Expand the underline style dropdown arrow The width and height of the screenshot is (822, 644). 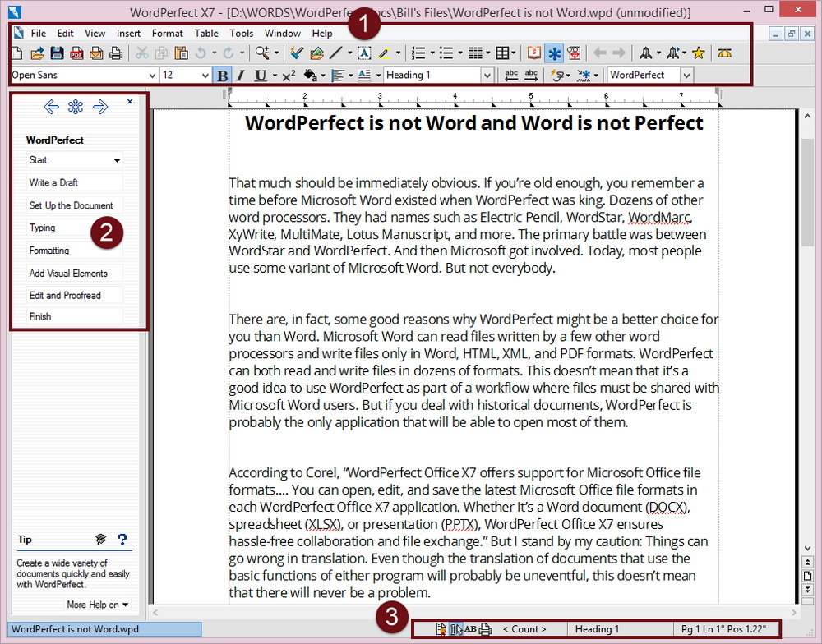tap(275, 76)
